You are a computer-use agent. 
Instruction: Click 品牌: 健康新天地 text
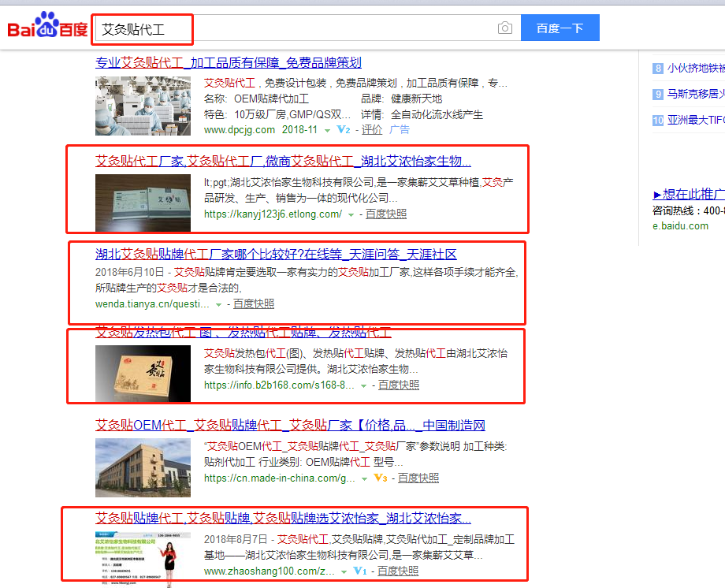pyautogui.click(x=401, y=99)
